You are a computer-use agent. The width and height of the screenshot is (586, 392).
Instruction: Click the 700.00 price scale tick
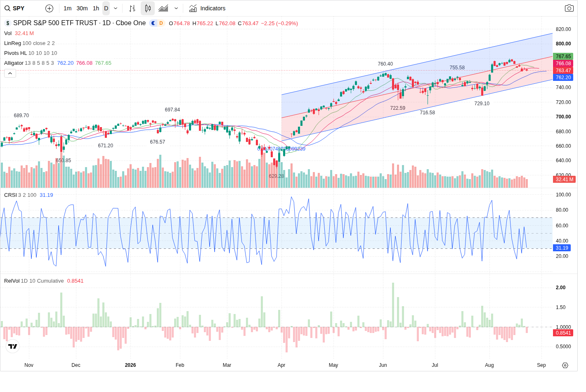coord(563,117)
